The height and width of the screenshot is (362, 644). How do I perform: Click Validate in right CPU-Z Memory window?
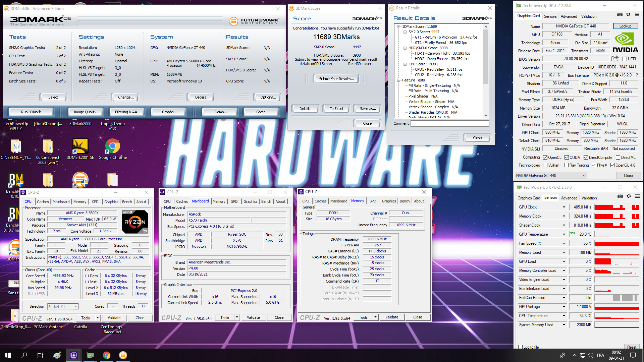392,317
